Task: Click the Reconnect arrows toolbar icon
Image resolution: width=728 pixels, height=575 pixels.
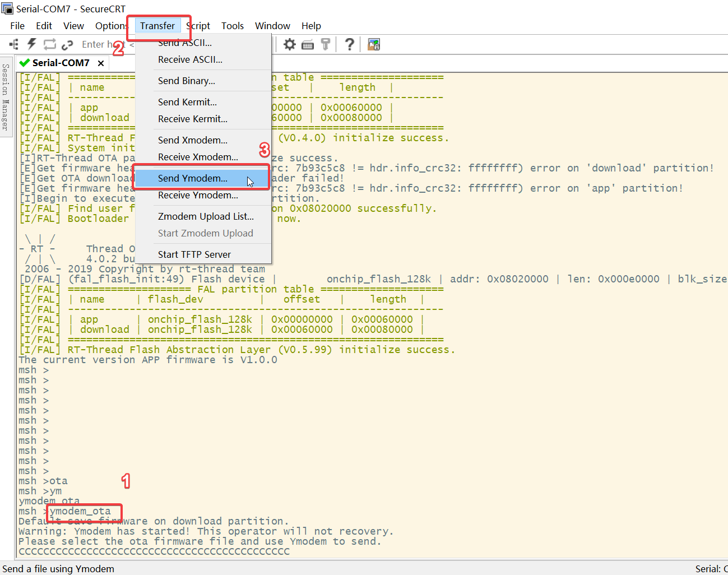Action: 50,44
